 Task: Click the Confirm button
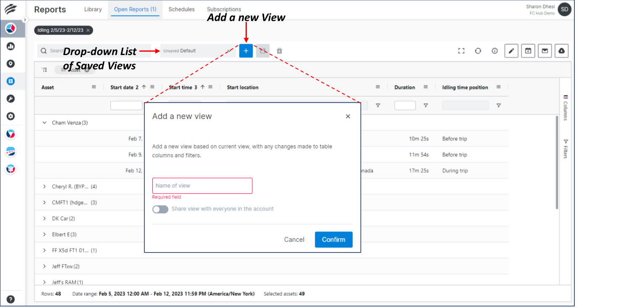point(333,240)
